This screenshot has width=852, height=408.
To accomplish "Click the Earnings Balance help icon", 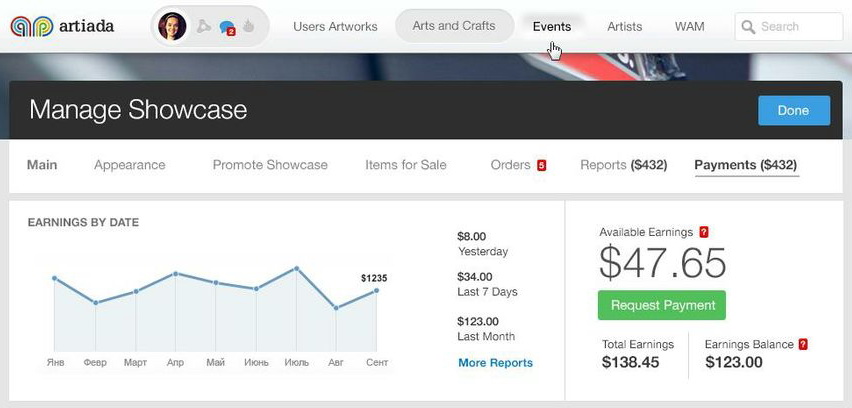I will [x=803, y=344].
